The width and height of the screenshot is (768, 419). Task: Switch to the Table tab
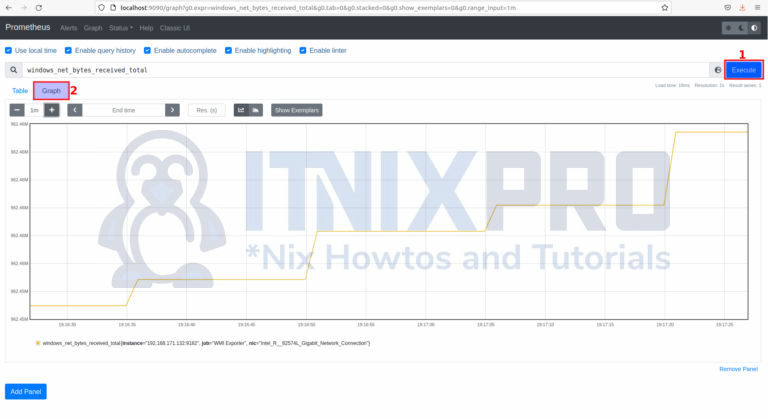(x=20, y=91)
